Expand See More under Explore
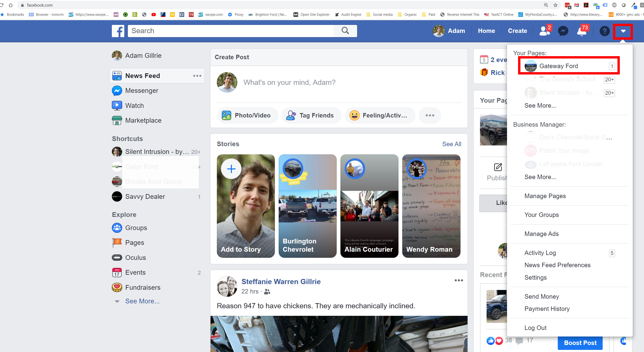644x352 pixels. (x=142, y=301)
